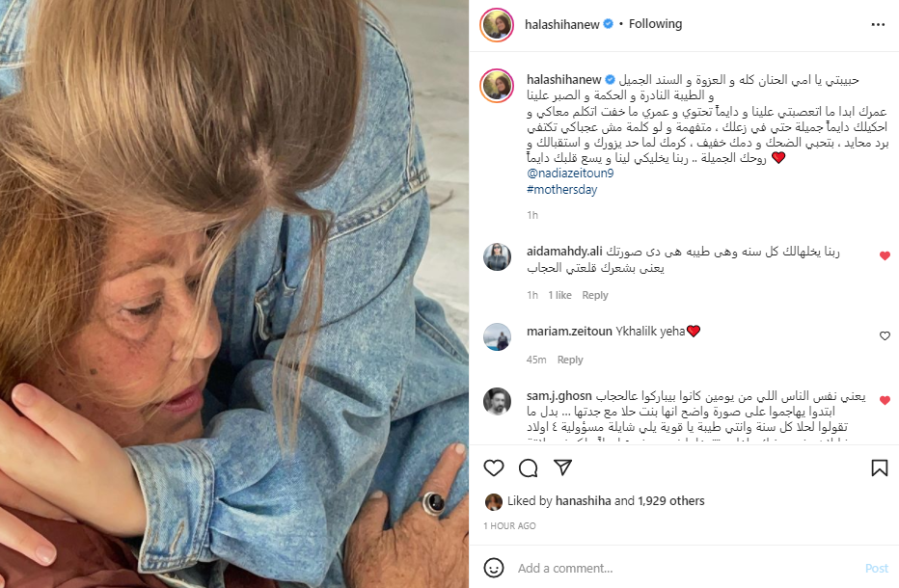Open the emoji picker smiley icon

[x=494, y=568]
